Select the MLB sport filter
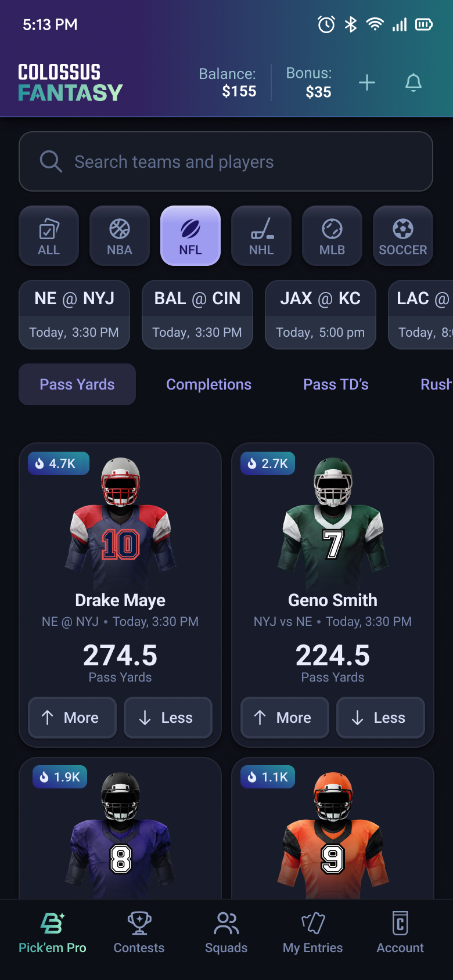 coord(332,236)
